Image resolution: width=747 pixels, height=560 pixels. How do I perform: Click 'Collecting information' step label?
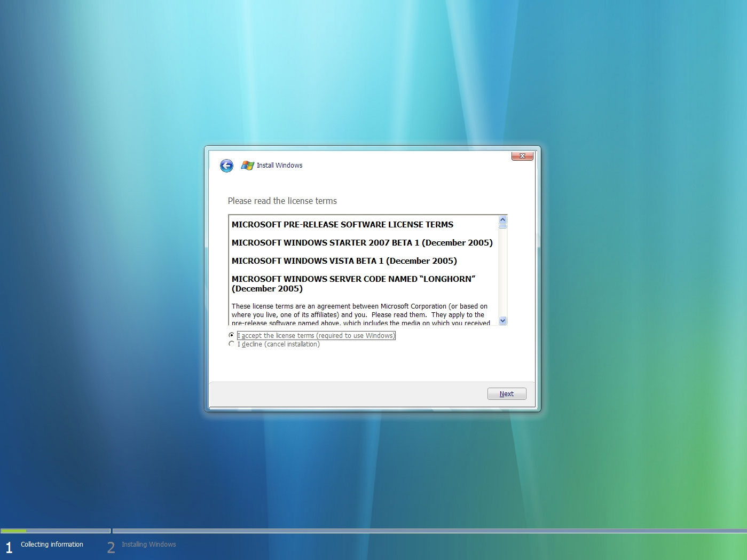tap(52, 545)
